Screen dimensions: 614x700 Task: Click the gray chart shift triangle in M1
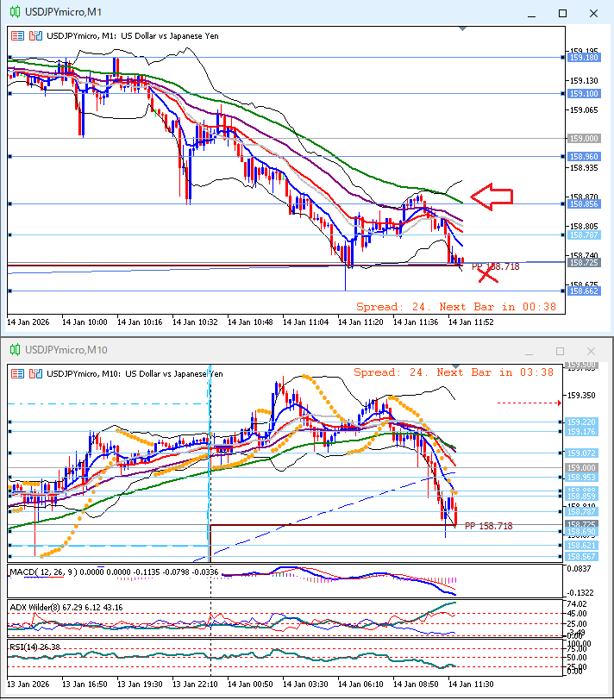[463, 29]
